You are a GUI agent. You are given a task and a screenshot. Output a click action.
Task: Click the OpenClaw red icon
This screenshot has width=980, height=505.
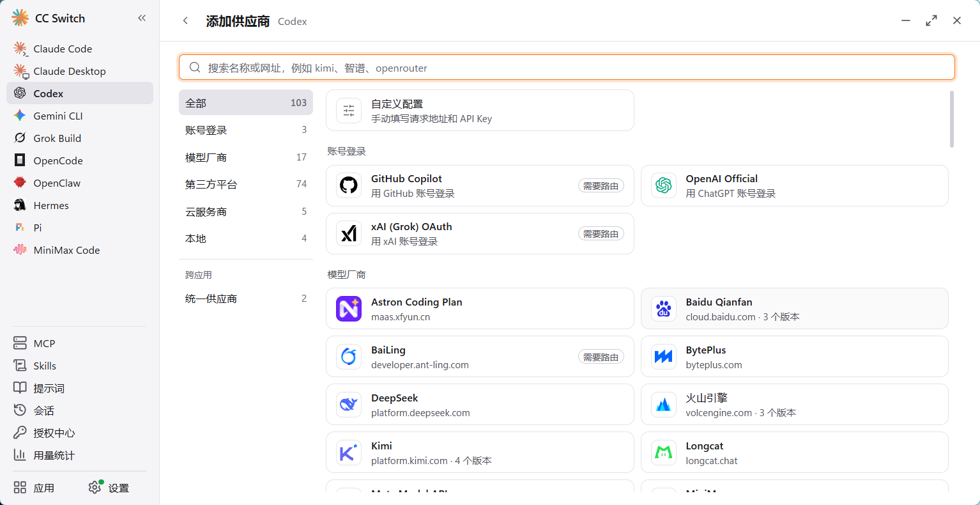click(x=20, y=183)
